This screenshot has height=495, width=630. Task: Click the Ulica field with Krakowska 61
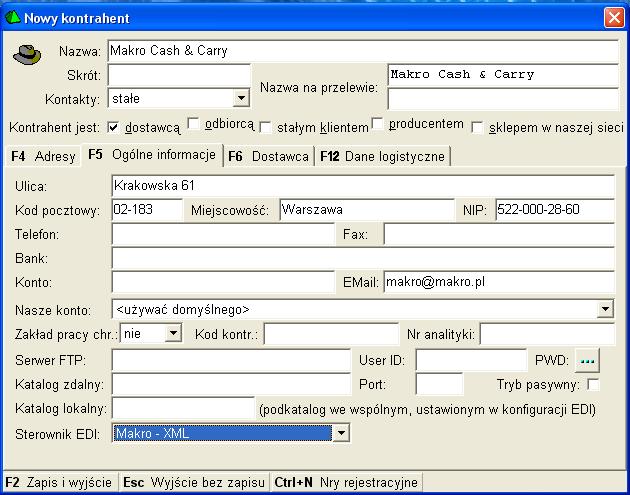coord(363,186)
